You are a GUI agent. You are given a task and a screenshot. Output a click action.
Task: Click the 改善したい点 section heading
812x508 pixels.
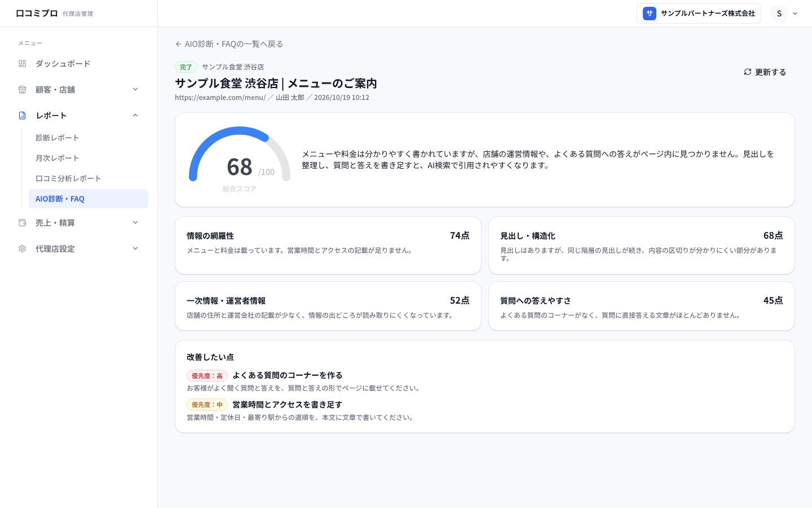[x=210, y=357]
